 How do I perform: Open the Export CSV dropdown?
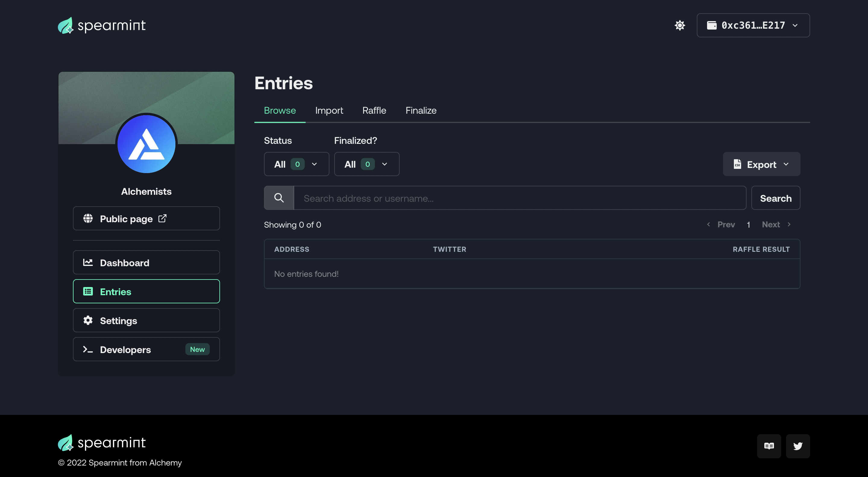761,164
